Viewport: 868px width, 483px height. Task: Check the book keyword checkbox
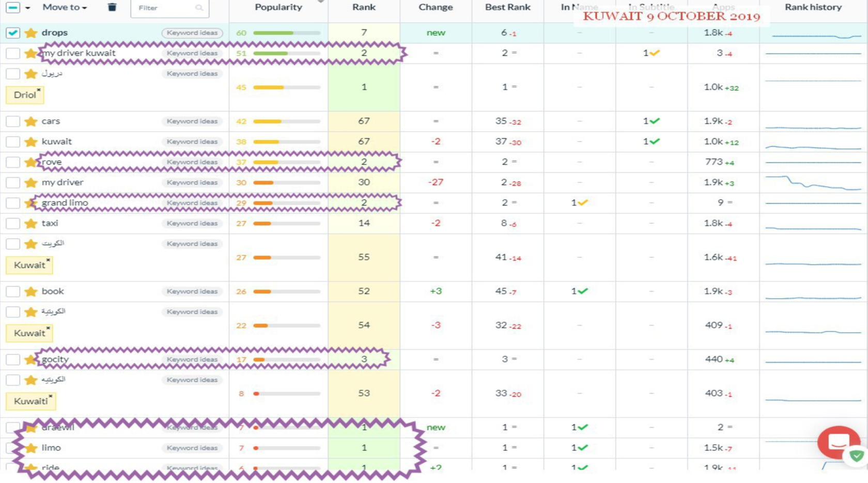(x=13, y=291)
